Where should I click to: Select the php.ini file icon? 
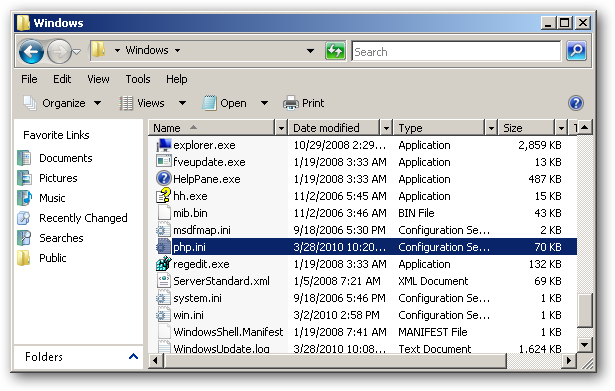pos(164,247)
